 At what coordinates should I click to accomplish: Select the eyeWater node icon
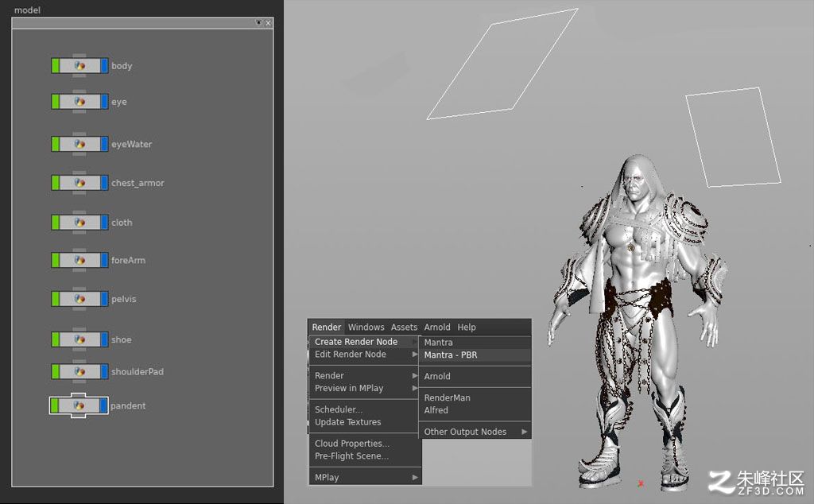[79, 144]
